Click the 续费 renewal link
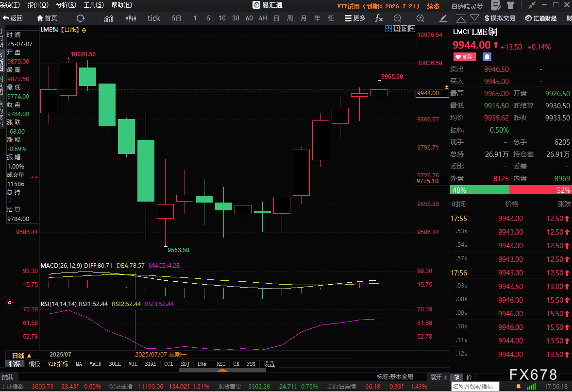Image resolution: width=572 pixels, height=392 pixels. tap(433, 6)
